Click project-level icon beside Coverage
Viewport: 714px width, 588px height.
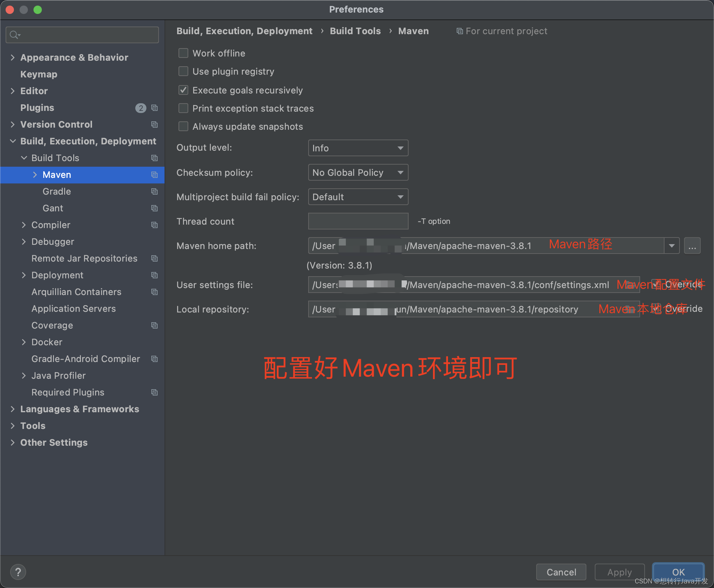pyautogui.click(x=154, y=325)
